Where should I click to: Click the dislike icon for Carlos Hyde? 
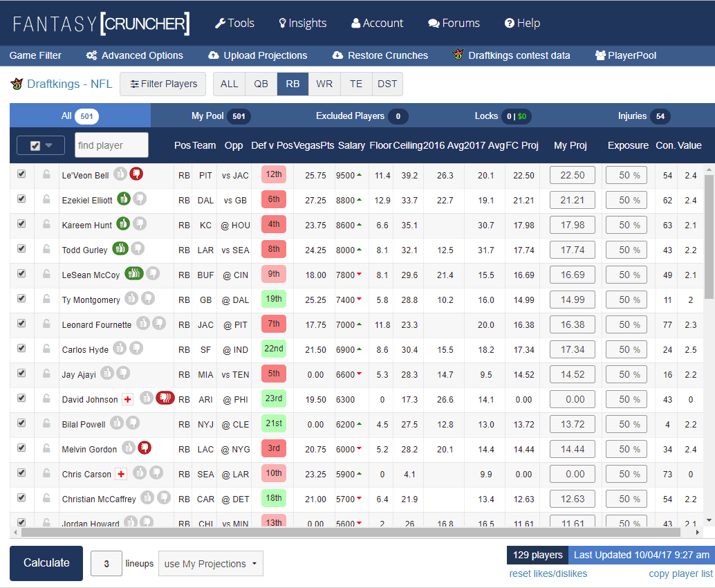pos(136,348)
